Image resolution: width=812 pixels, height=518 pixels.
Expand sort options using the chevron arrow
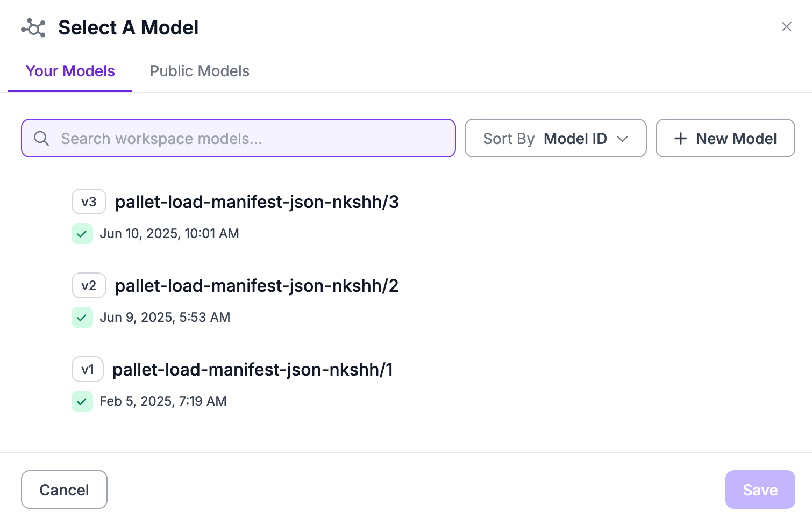click(x=623, y=139)
